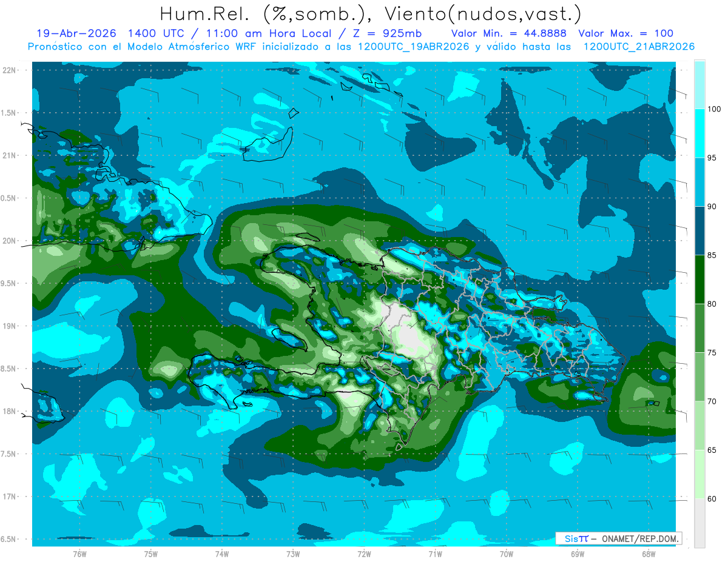Click the light gray swatch below 60
Viewport: 728px width, 562px height.
pos(699,523)
